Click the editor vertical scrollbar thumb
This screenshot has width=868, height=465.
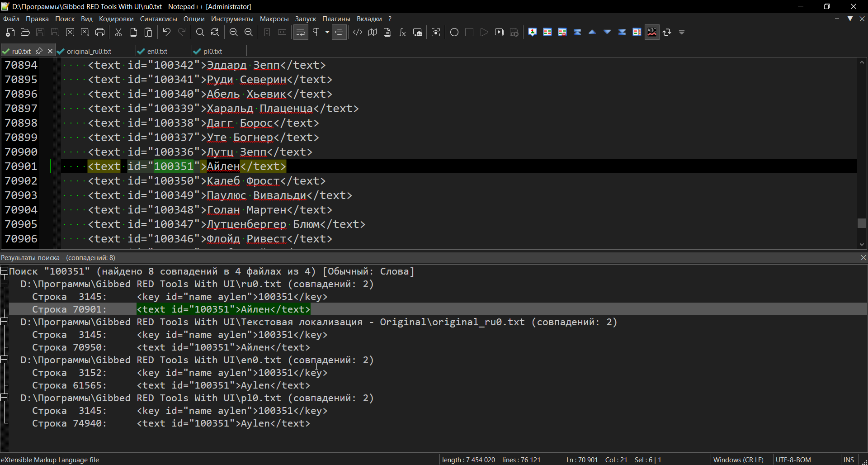[x=862, y=223]
